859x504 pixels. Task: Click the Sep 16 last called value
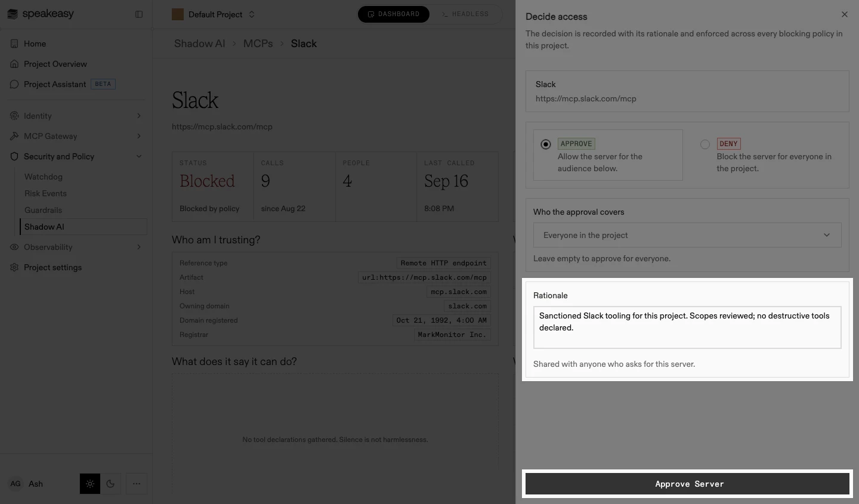click(x=446, y=181)
